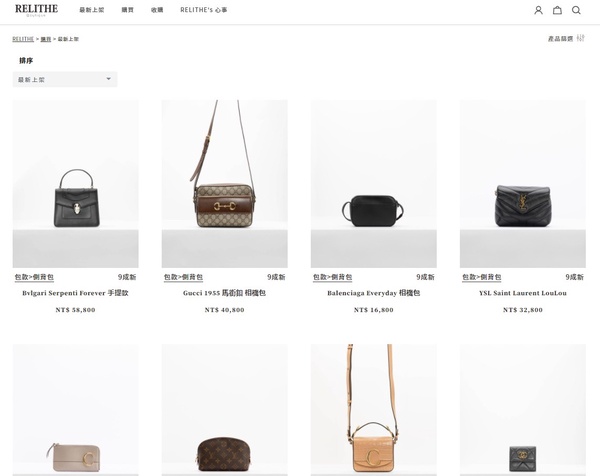
Task: Open the black Chanel quilted wallet photo
Action: pos(523,410)
